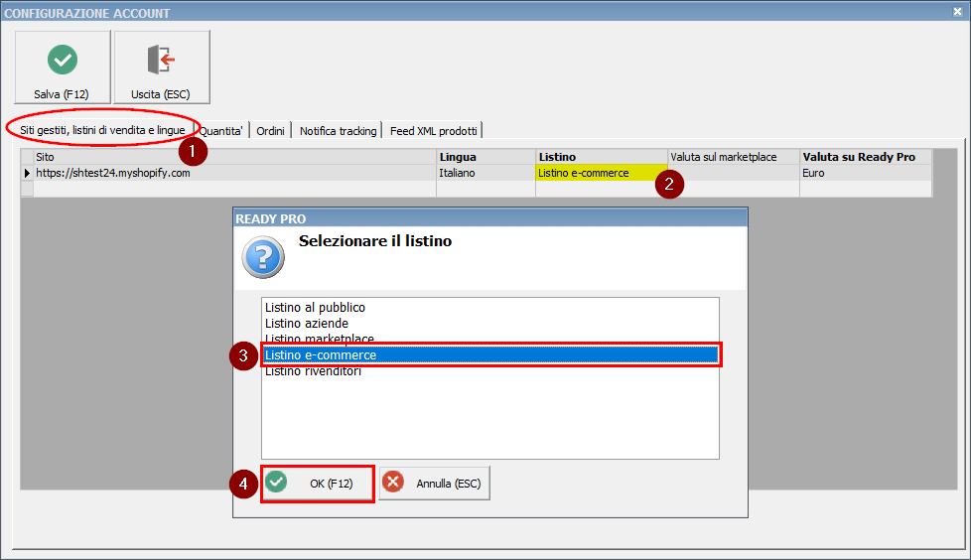Click the row indicator arrow beside the site URL

click(27, 174)
